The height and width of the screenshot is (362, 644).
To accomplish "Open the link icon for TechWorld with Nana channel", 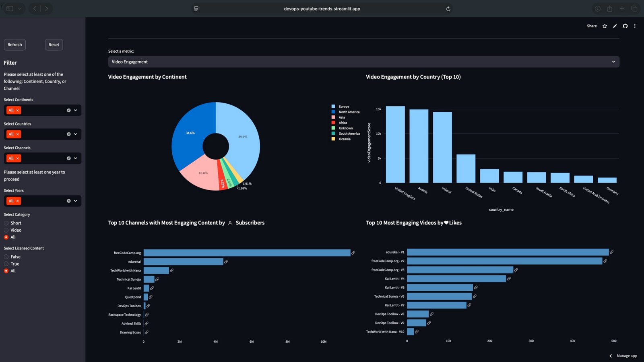I will coord(172,271).
